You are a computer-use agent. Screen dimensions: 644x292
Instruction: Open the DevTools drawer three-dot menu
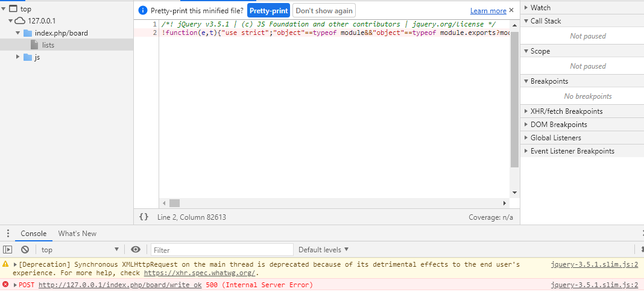(x=7, y=234)
